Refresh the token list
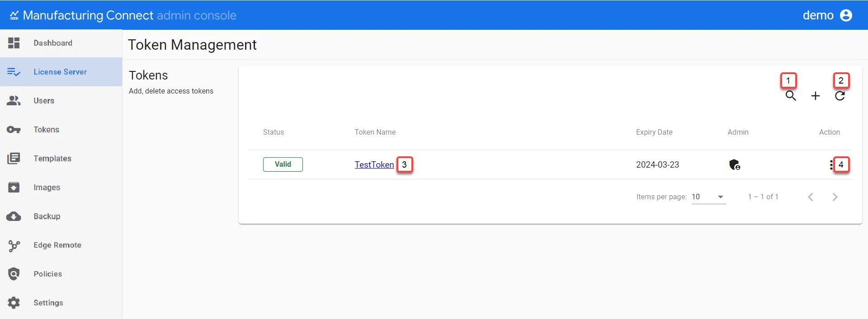Viewport: 868px width, 319px height. (x=840, y=96)
